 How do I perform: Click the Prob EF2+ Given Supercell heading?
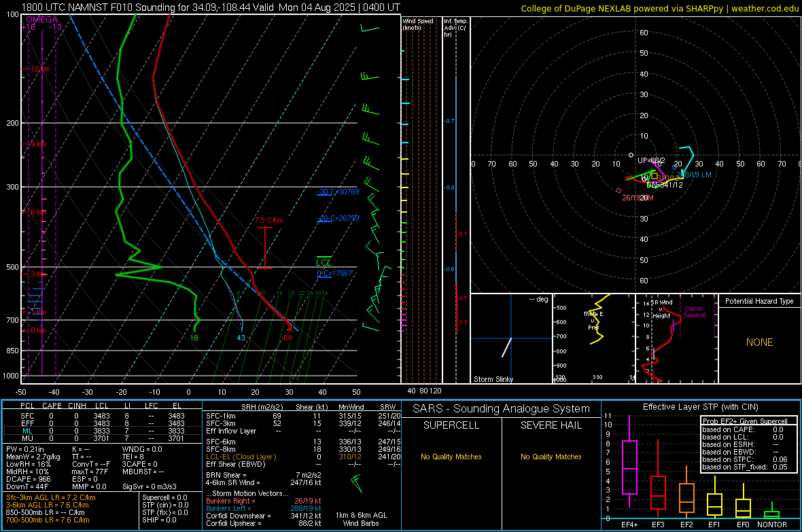coord(745,421)
